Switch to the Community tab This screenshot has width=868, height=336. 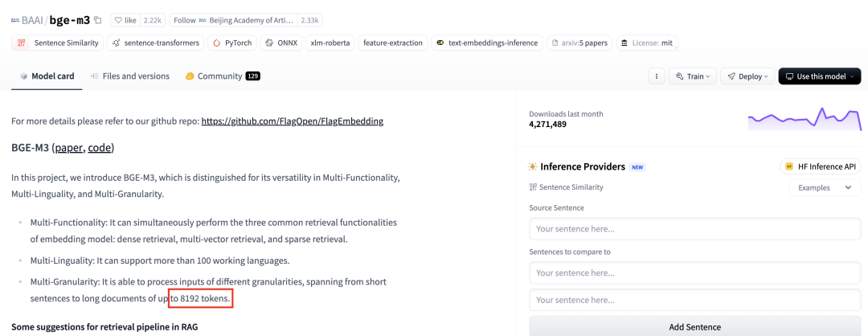221,76
